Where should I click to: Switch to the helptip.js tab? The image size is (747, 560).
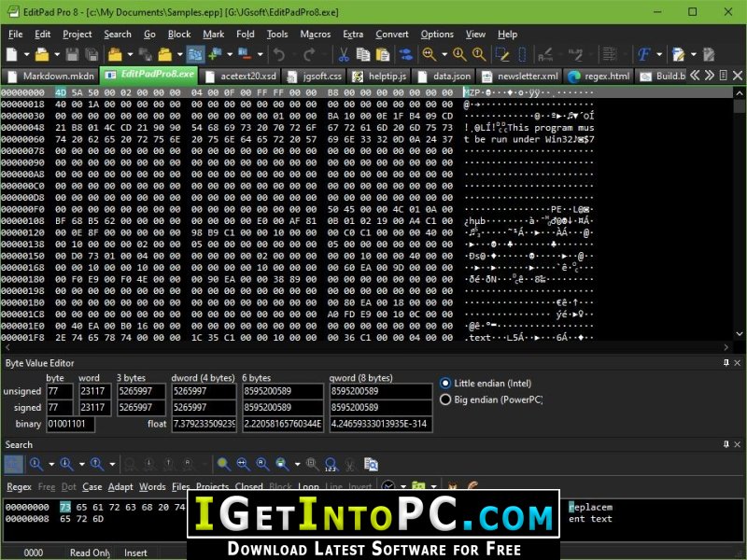pos(379,77)
